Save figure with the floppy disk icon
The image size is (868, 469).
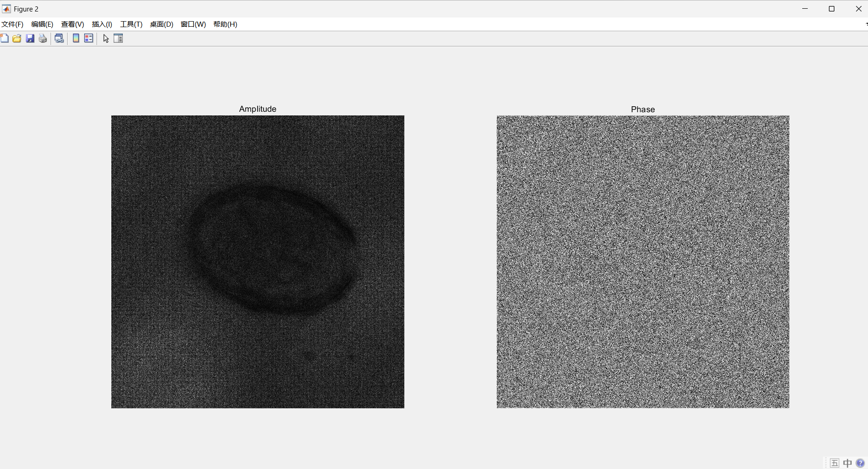click(x=30, y=39)
